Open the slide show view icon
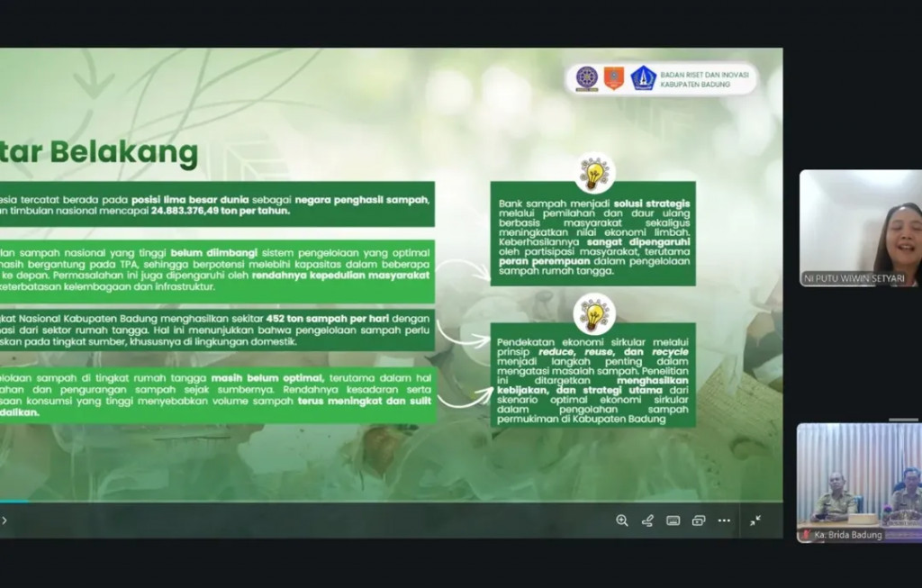922x588 pixels. click(x=699, y=520)
